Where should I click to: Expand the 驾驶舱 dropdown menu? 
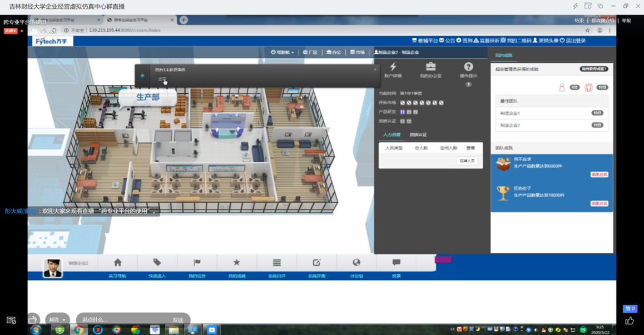[283, 52]
